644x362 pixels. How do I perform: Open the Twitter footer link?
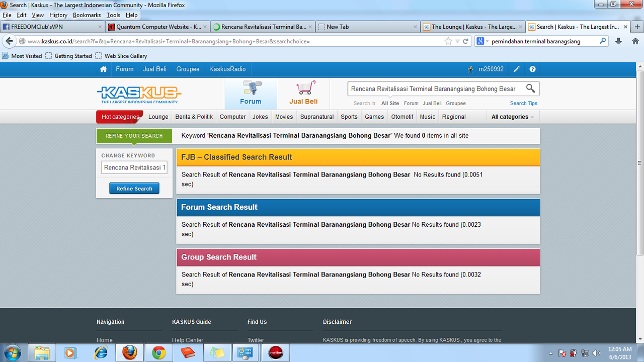(x=256, y=340)
